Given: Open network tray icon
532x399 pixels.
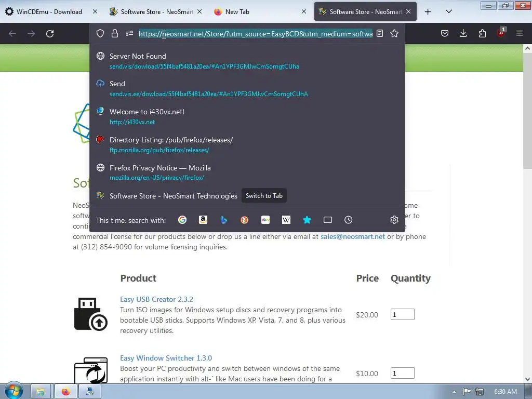Looking at the screenshot, I should [480, 392].
